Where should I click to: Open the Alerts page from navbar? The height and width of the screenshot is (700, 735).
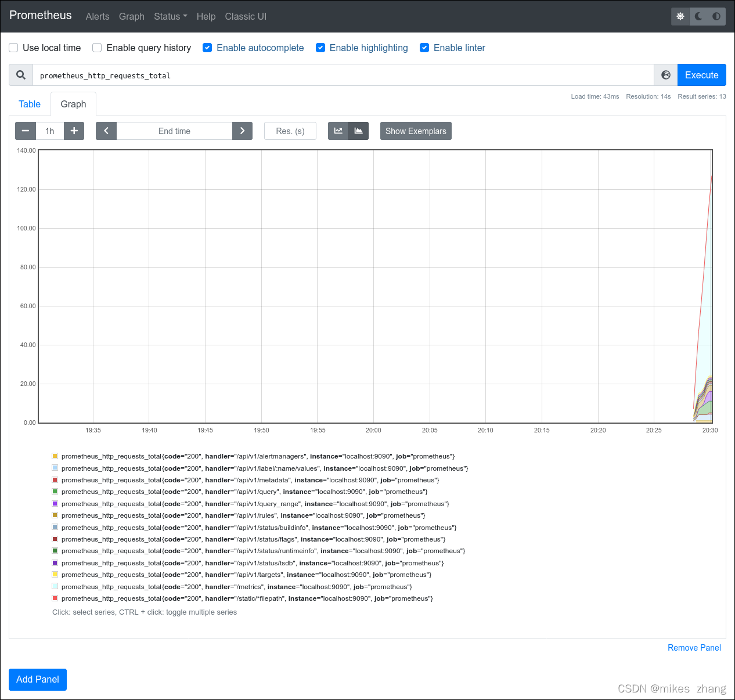(97, 16)
